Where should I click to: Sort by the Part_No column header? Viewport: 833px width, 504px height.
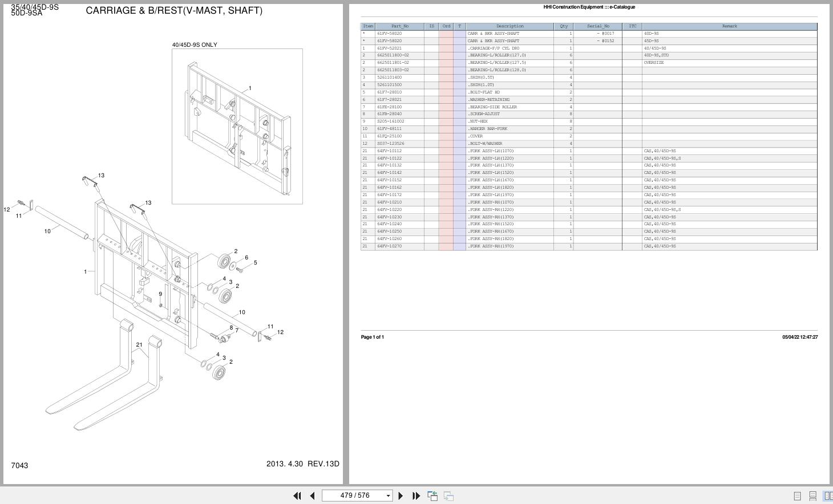(x=401, y=26)
